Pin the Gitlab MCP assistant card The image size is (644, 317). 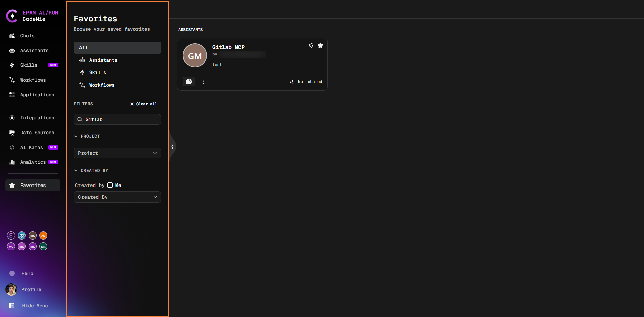[311, 46]
